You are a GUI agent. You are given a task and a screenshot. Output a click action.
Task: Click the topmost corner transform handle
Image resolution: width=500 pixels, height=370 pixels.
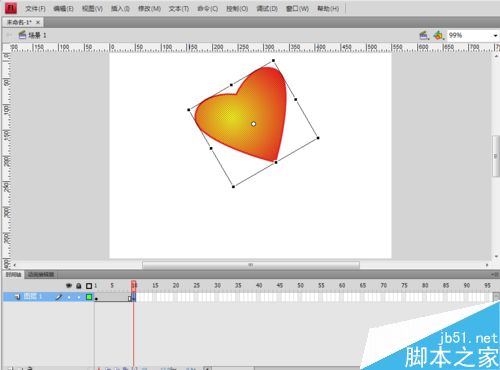tap(273, 61)
